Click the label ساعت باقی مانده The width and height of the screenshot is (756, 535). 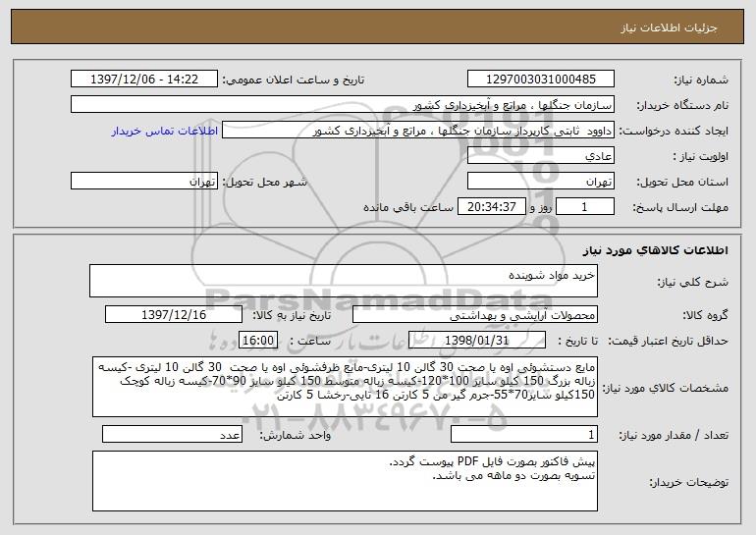(408, 207)
